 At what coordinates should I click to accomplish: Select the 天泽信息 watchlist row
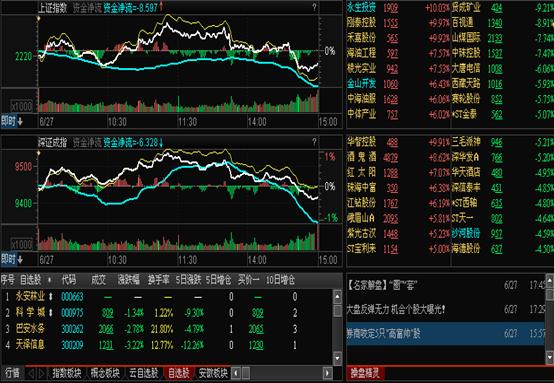[x=166, y=344]
